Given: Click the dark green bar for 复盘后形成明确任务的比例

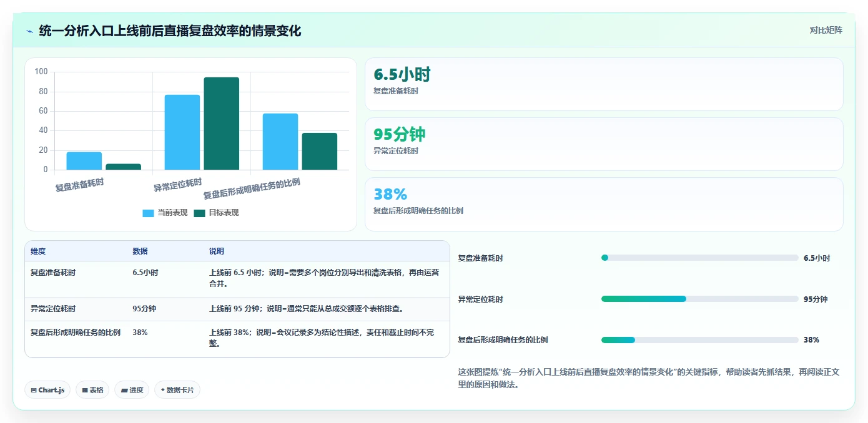Looking at the screenshot, I should [320, 151].
